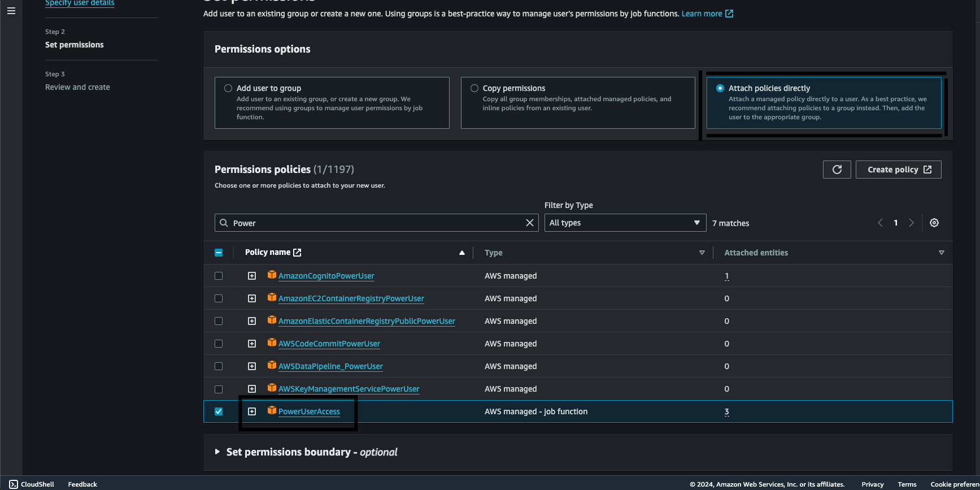Click attached entities count 3 for PowerUserAccess

(x=727, y=411)
